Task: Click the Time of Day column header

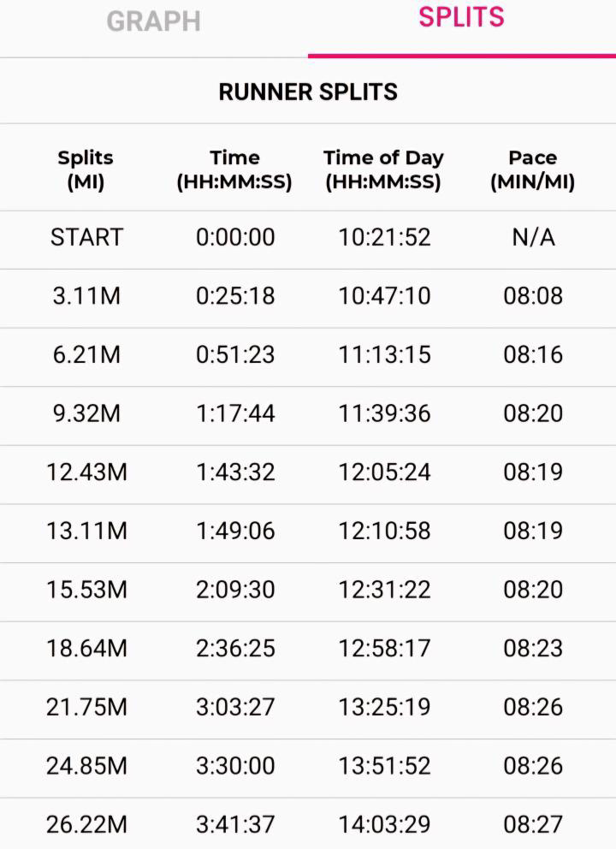Action: [383, 169]
